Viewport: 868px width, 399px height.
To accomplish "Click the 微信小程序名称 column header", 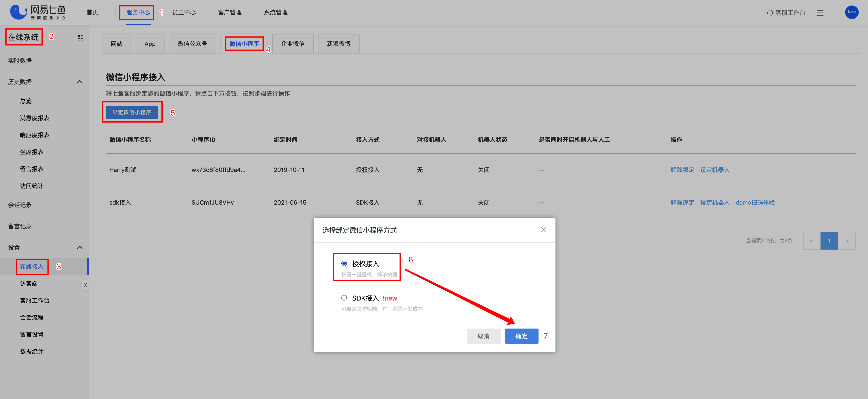I will (130, 140).
